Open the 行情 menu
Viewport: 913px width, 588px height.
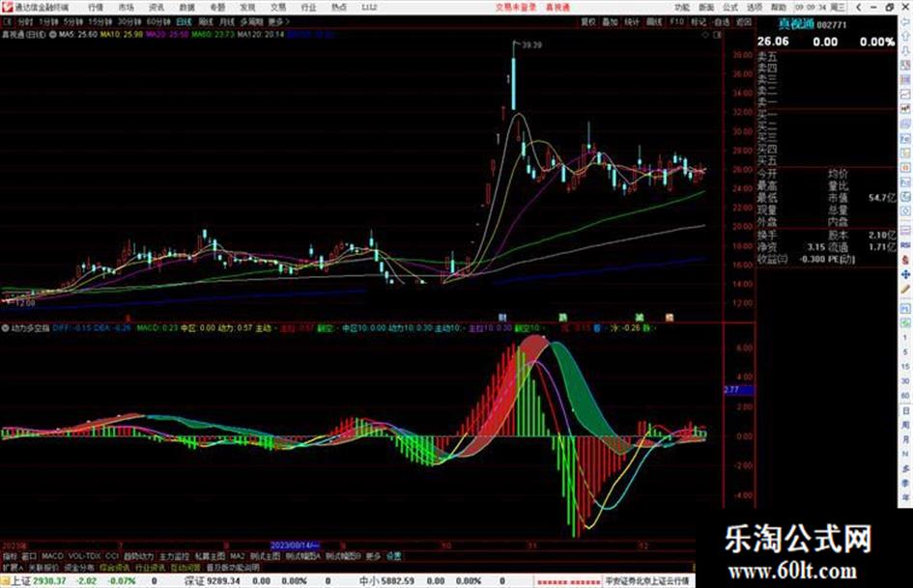pos(96,8)
